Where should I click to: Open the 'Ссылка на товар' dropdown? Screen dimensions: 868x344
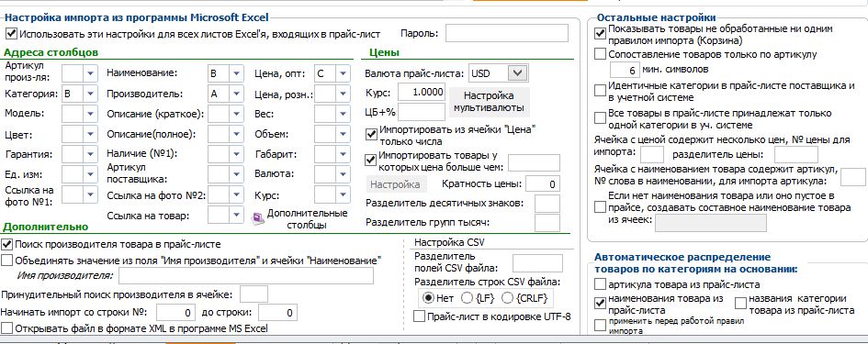click(x=236, y=215)
